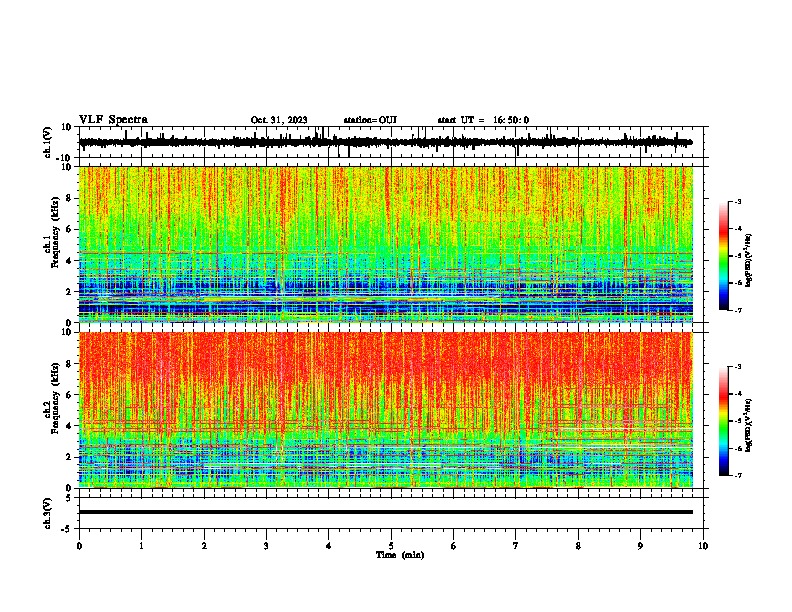Click the ch.1 spectrogram color bar
792x612 pixels.
[723, 256]
